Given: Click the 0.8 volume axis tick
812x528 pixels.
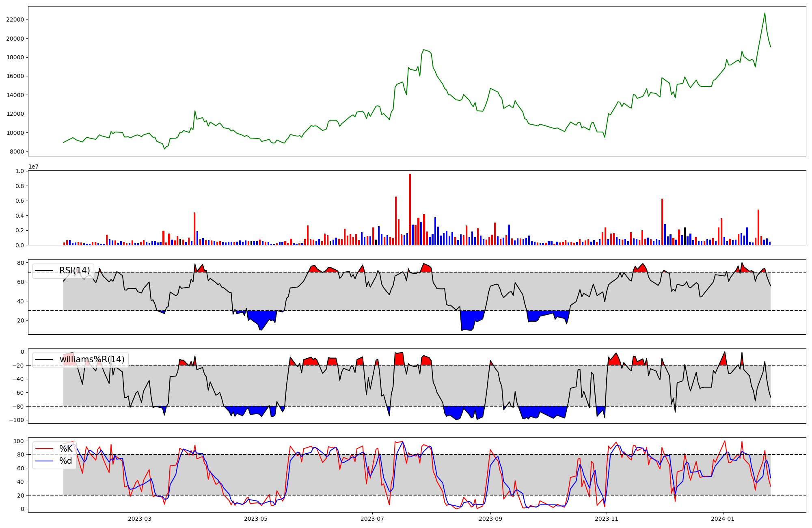Looking at the screenshot, I should (x=20, y=186).
